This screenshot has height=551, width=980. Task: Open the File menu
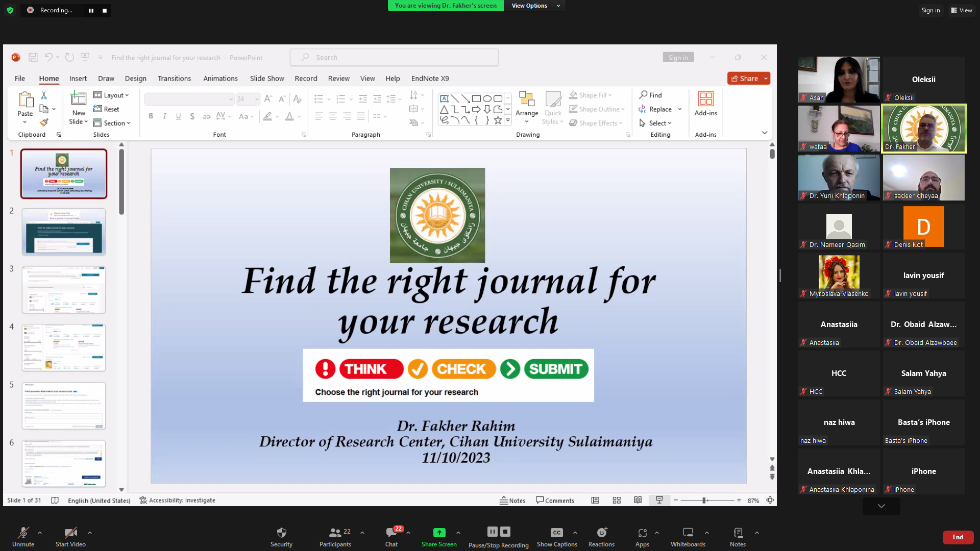[20, 78]
